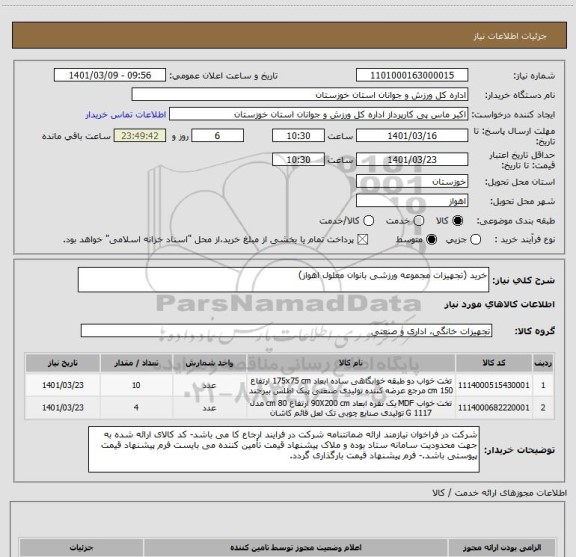Select the کالا/خدمت radio button

pos(368,221)
